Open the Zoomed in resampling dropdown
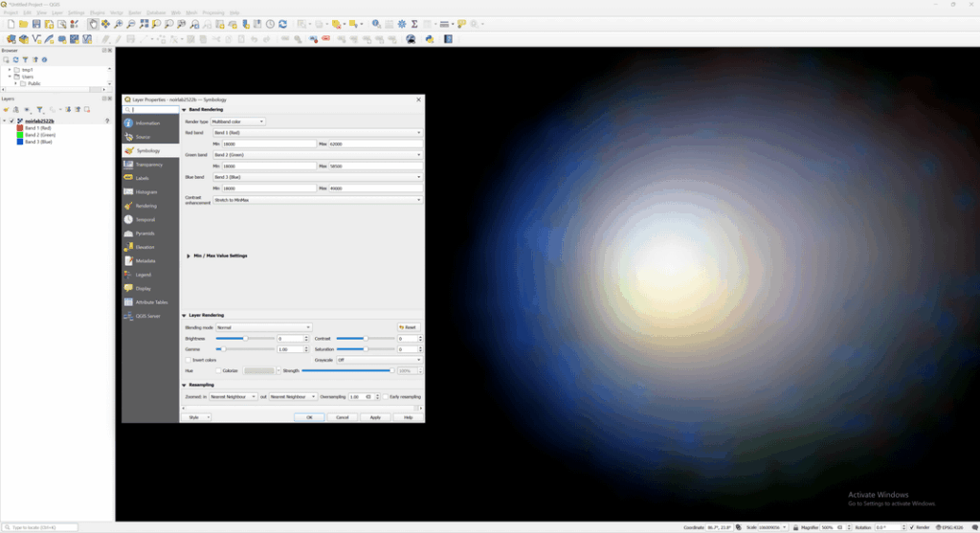This screenshot has width=980, height=533. click(233, 397)
